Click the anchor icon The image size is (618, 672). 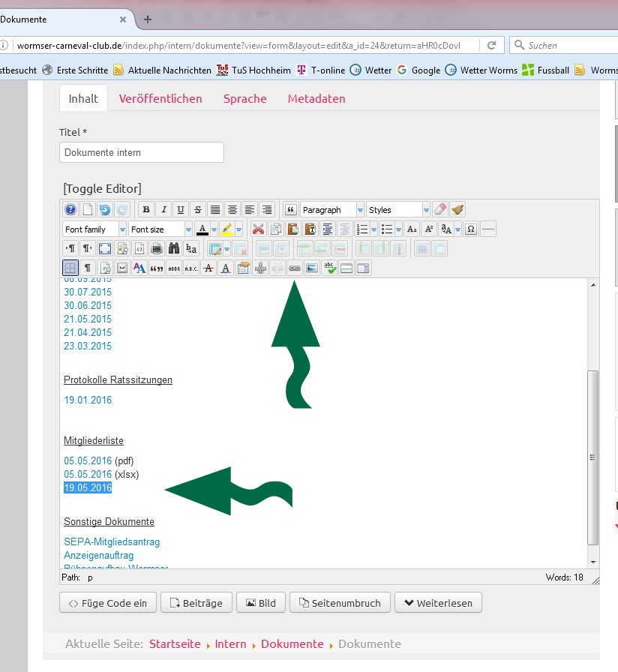click(260, 268)
